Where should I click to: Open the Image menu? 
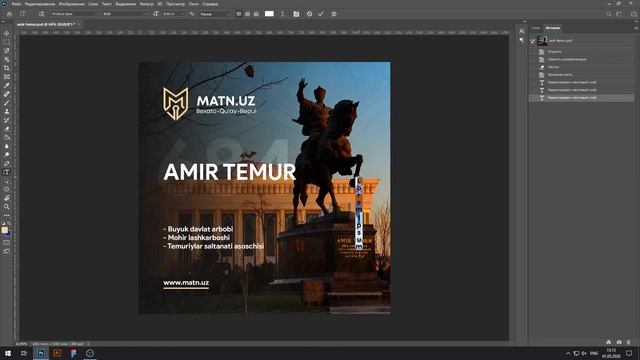click(x=71, y=4)
